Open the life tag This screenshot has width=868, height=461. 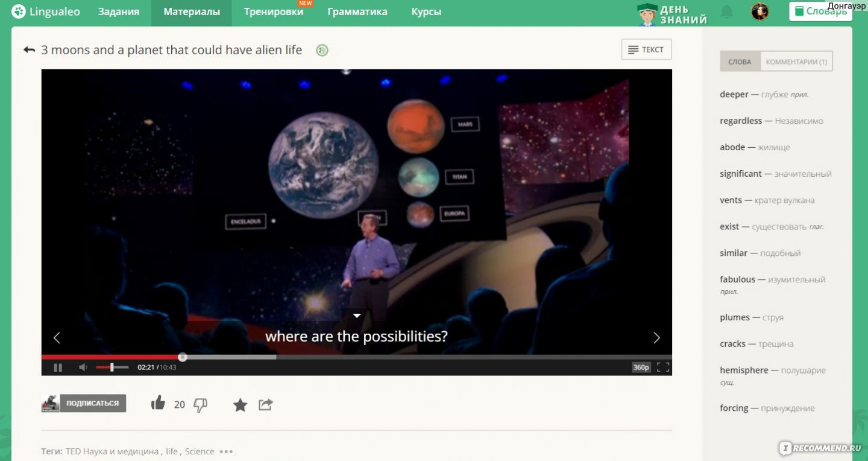(172, 451)
